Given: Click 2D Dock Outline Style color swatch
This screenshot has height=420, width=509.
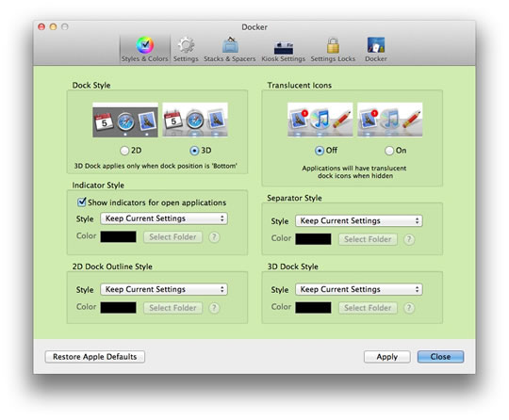Looking at the screenshot, I should click(x=118, y=307).
